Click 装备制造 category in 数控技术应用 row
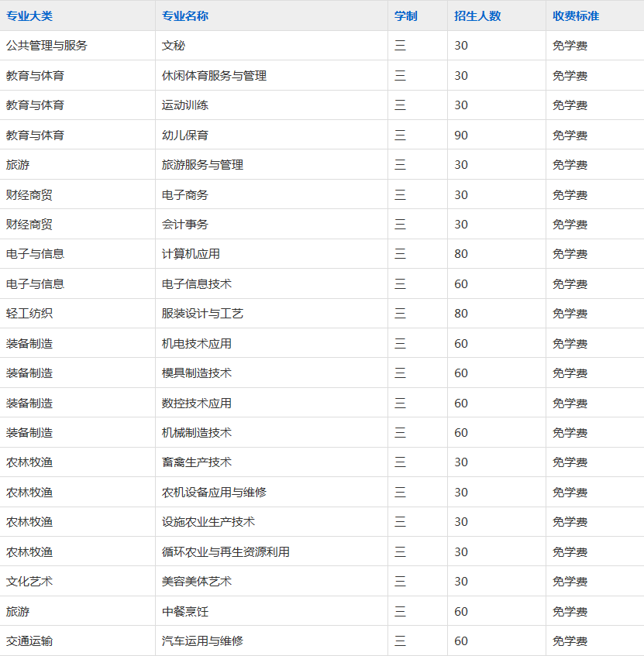This screenshot has height=656, width=644. [x=29, y=404]
